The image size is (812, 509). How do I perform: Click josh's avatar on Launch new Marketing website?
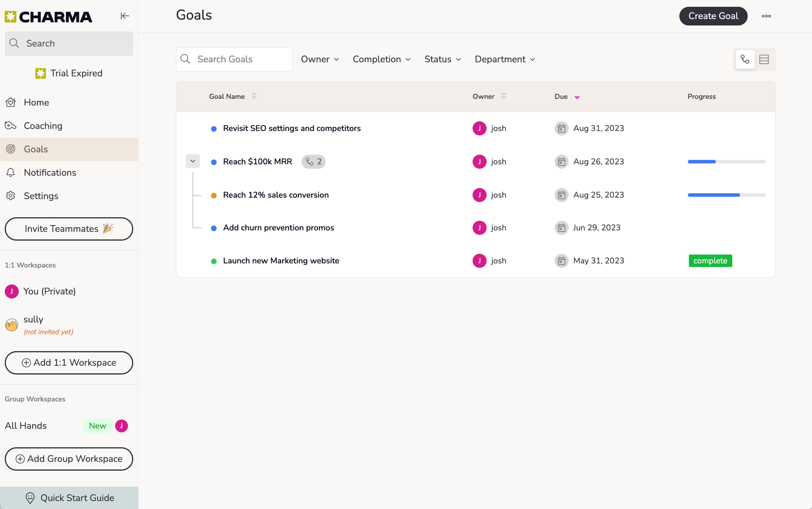click(x=479, y=261)
